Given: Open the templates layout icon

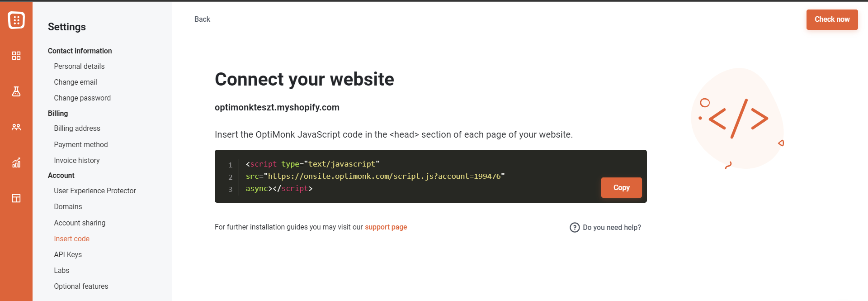Looking at the screenshot, I should (16, 198).
